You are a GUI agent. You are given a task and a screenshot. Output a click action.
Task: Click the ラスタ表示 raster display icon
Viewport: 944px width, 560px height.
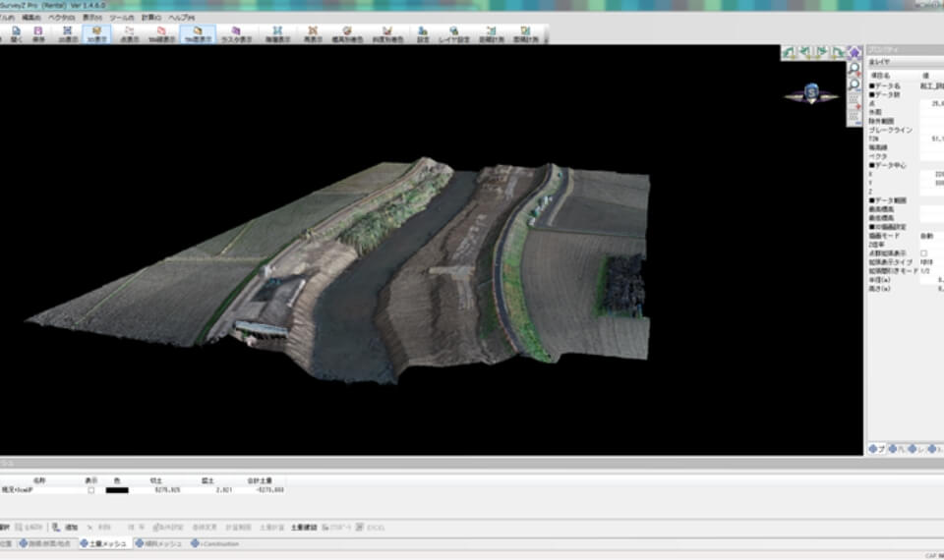click(236, 34)
